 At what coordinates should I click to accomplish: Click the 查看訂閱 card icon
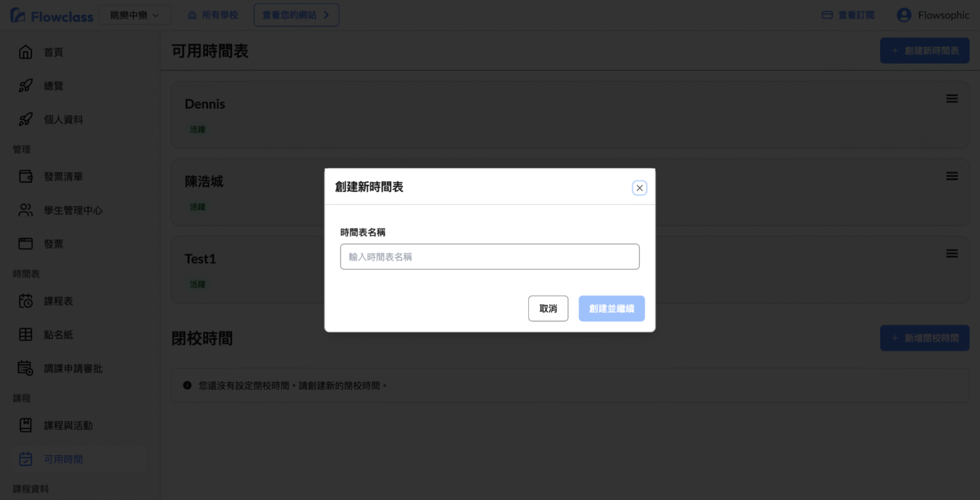point(828,15)
